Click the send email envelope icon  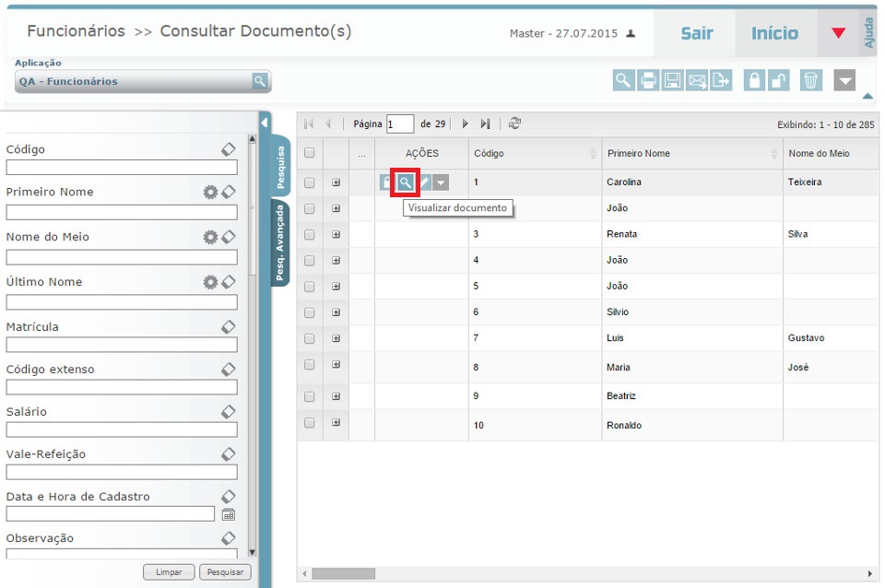[x=696, y=80]
